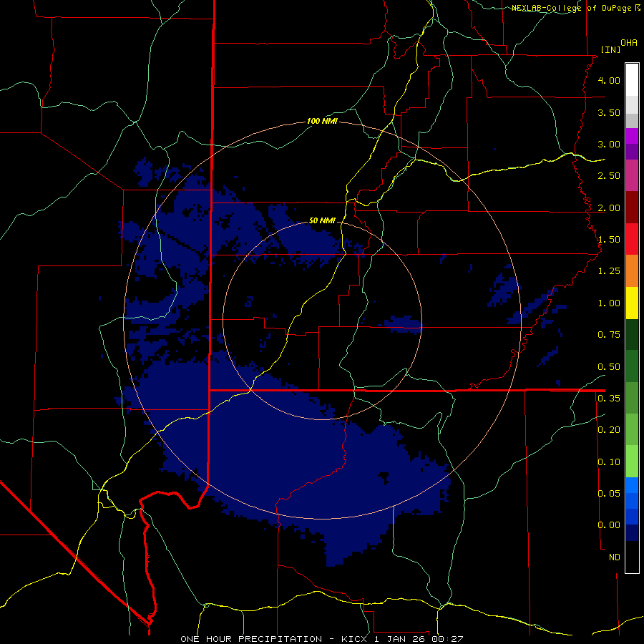Click the '3.50' legend value
This screenshot has height=644, width=644.
click(x=609, y=112)
